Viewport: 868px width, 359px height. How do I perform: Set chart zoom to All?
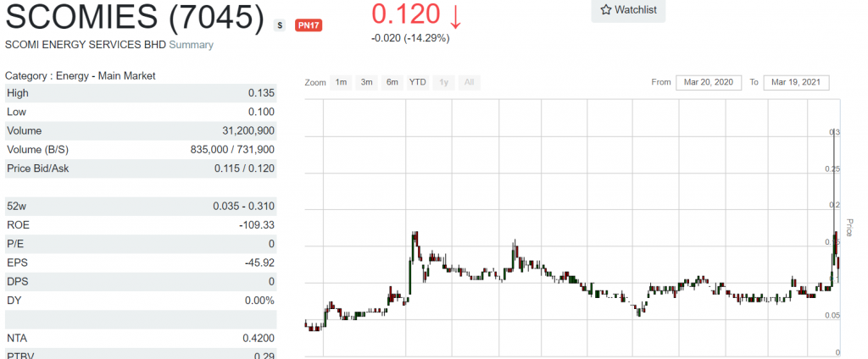469,82
